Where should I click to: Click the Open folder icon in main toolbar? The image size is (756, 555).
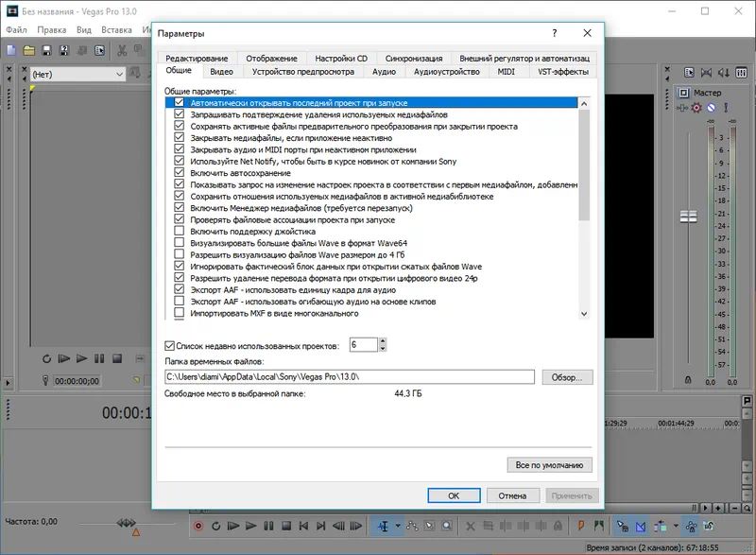tap(29, 49)
